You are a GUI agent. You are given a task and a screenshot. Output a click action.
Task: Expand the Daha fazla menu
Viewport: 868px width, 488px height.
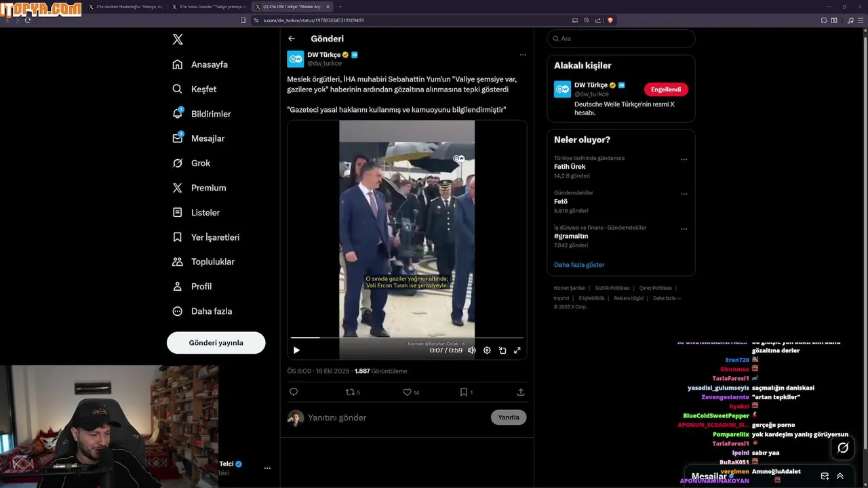pos(202,311)
